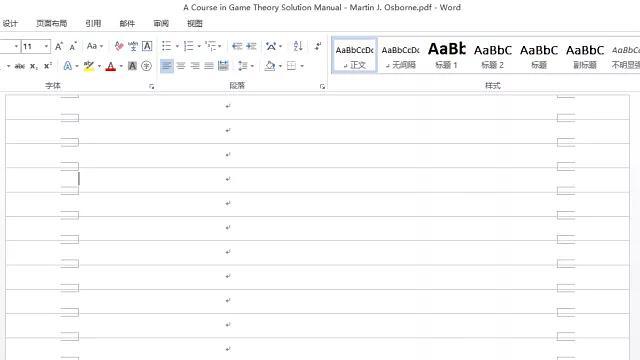
Task: Click the decrease indent icon
Action: tap(237, 46)
